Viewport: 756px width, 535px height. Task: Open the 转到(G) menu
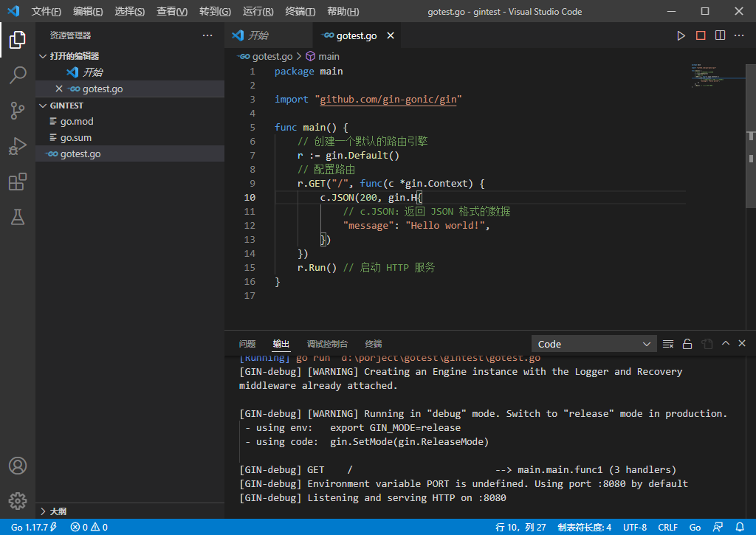(215, 12)
